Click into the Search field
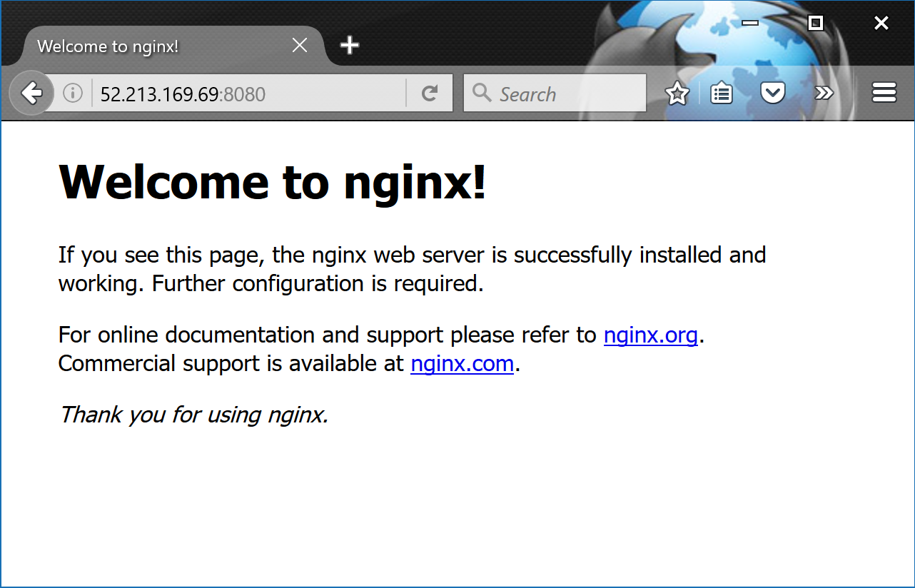 [x=564, y=93]
